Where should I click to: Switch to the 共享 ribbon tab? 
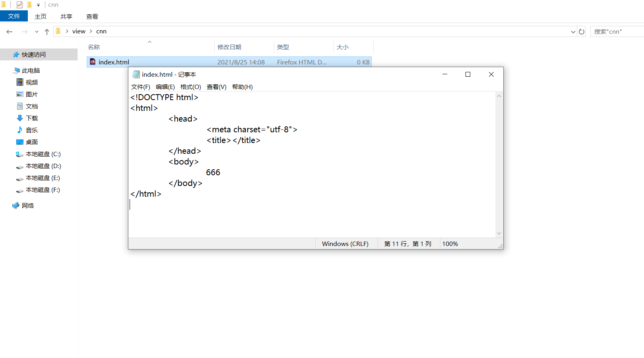[x=66, y=16]
